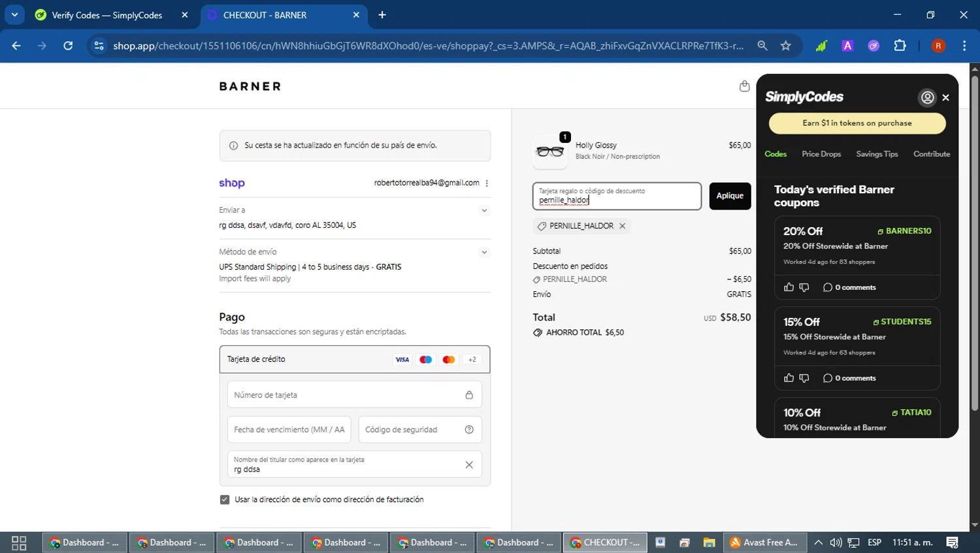The height and width of the screenshot is (553, 980).
Task: Copy the BARNERS10 coupon code
Action: [x=904, y=231]
